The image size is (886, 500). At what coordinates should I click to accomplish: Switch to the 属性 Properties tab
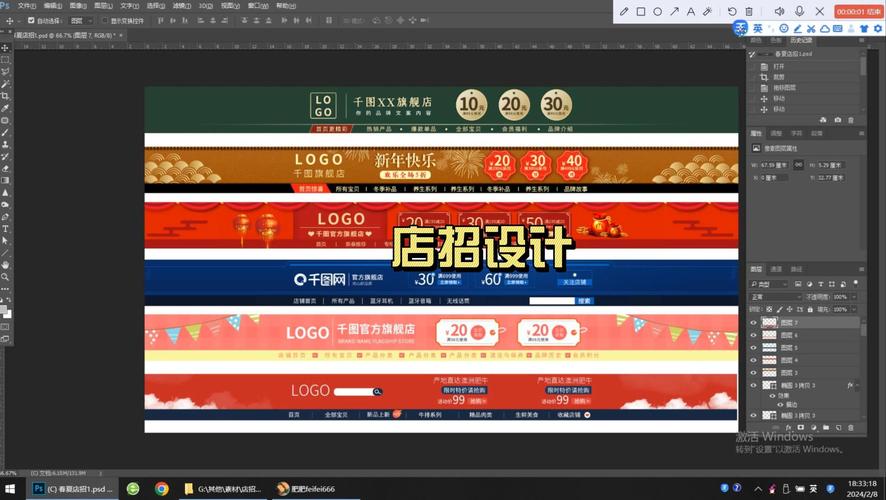(x=756, y=133)
